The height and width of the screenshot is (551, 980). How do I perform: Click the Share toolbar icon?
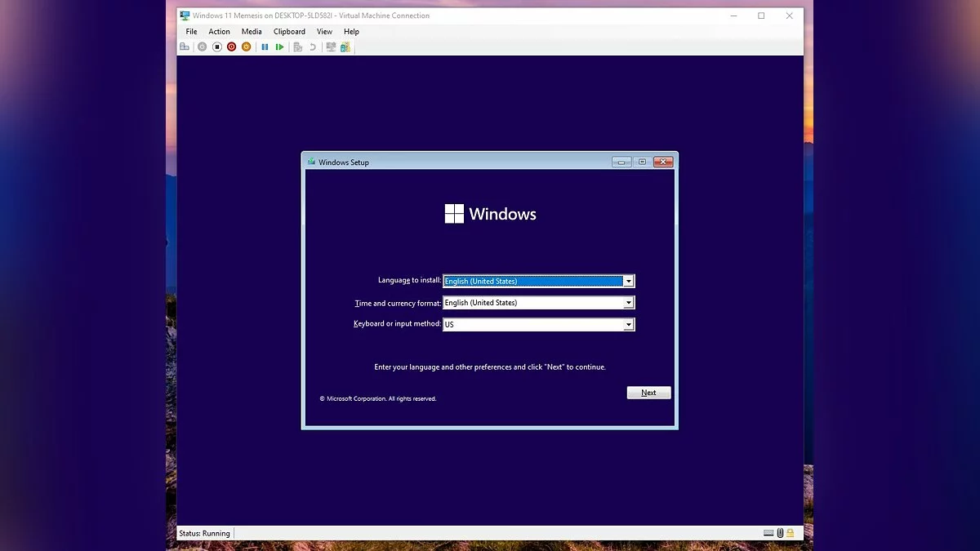click(x=345, y=47)
